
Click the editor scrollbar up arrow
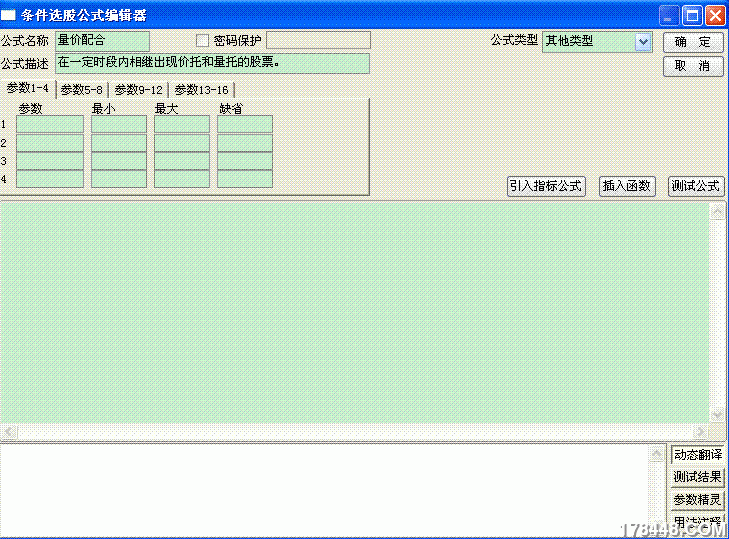point(716,211)
